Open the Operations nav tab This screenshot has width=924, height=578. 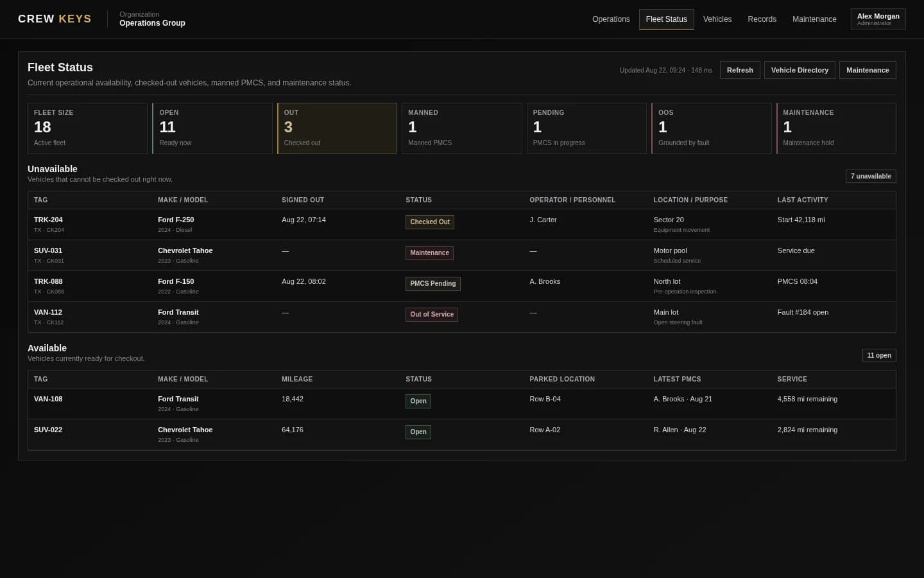[611, 19]
